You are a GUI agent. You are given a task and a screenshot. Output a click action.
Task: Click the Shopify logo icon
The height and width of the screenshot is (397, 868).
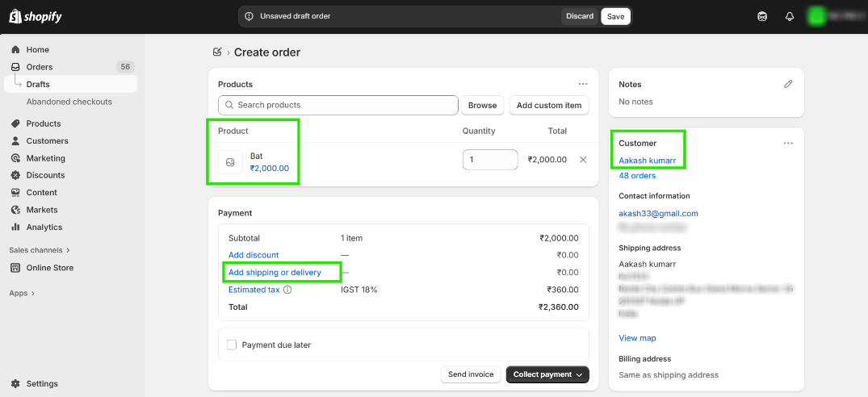[14, 16]
